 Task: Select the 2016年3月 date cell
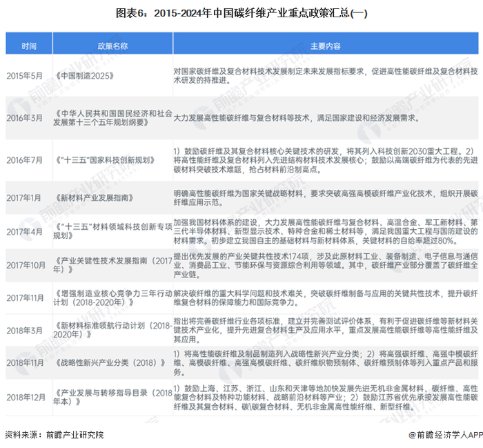point(24,118)
